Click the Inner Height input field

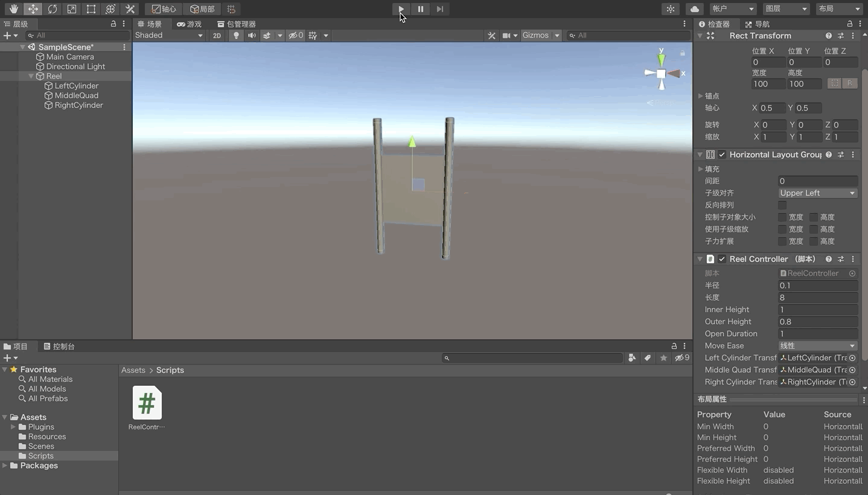(817, 310)
